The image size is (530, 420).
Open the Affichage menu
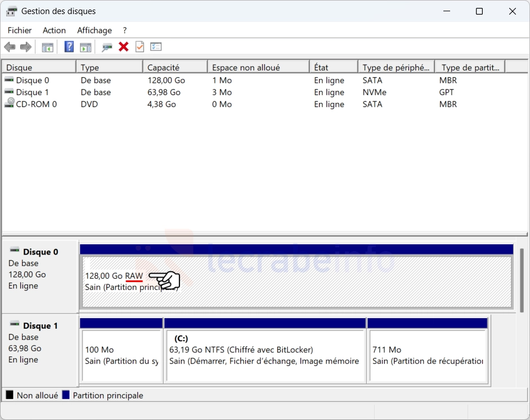pyautogui.click(x=95, y=30)
